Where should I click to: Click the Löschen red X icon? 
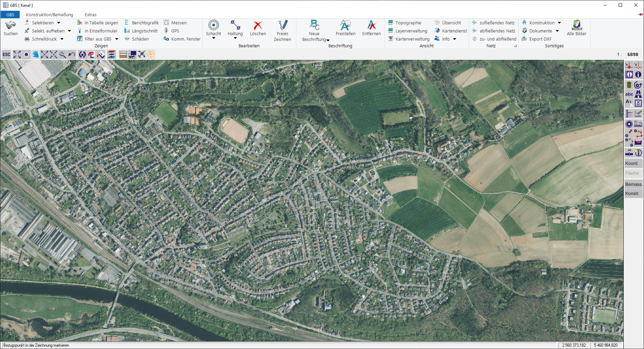(x=258, y=26)
